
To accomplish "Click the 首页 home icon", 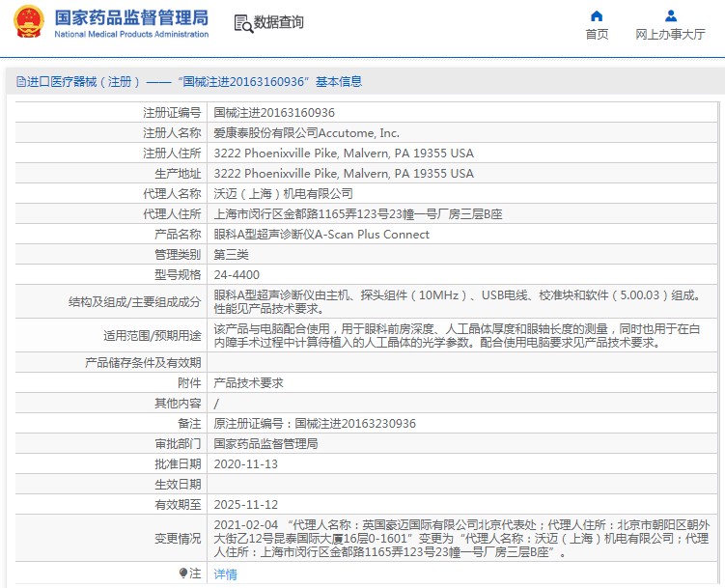I will pos(597,16).
